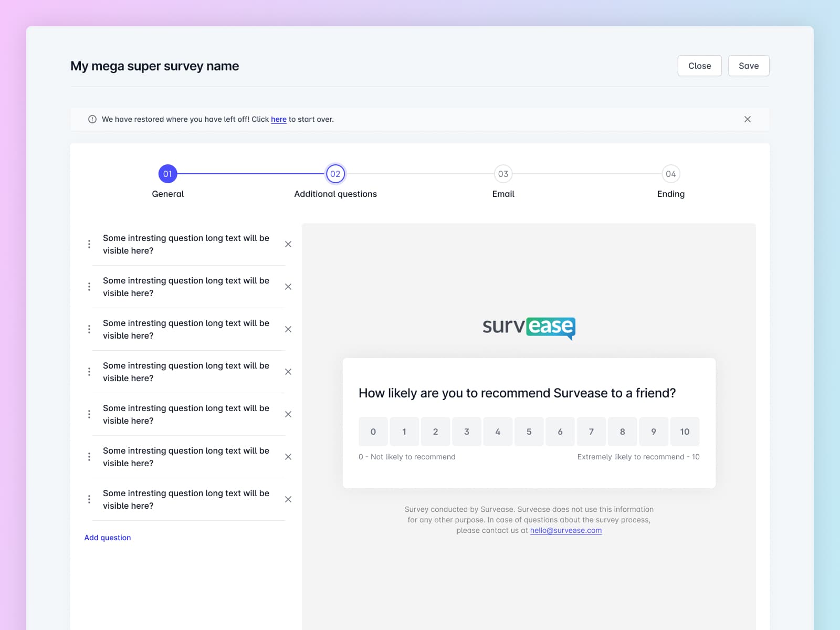Delete the third question with its X icon
Screen dimensions: 840x630
[288, 329]
